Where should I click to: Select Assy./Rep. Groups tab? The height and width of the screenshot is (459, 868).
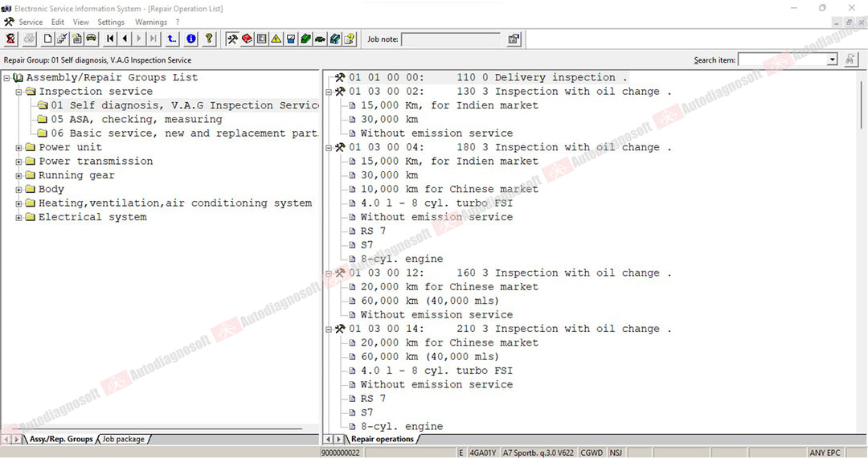pyautogui.click(x=61, y=439)
